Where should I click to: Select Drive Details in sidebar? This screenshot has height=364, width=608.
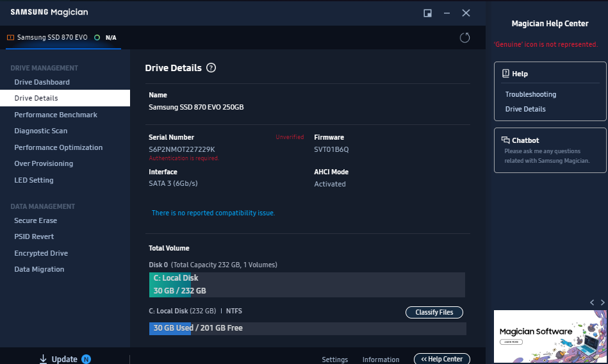click(x=65, y=98)
